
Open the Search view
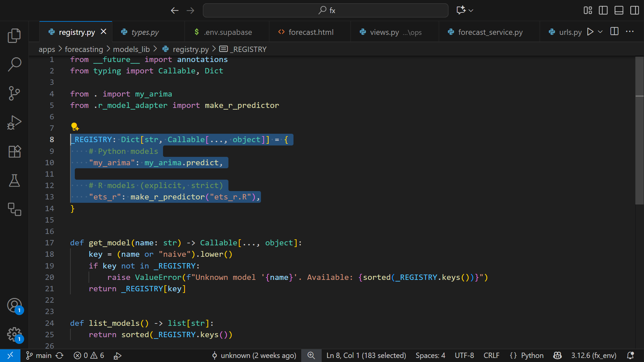pyautogui.click(x=14, y=64)
